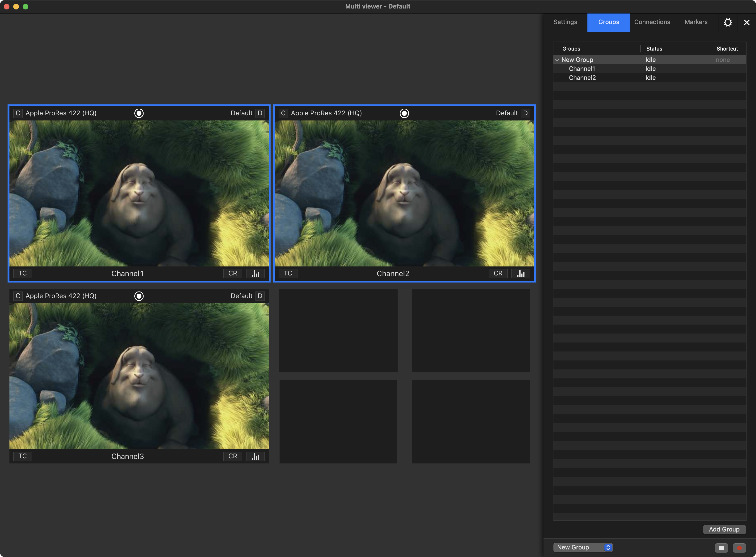Click the D button on Channel3 header
Screen dimensions: 756x557
(260, 296)
